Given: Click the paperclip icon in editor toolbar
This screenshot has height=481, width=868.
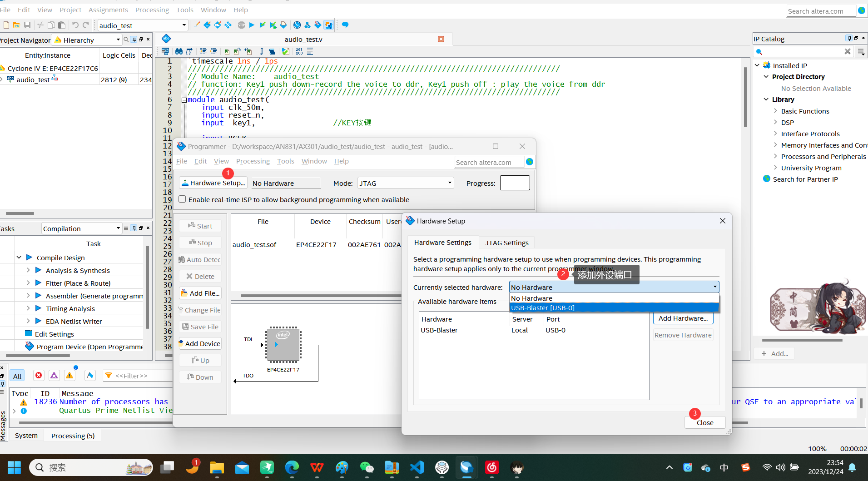Looking at the screenshot, I should [261, 51].
